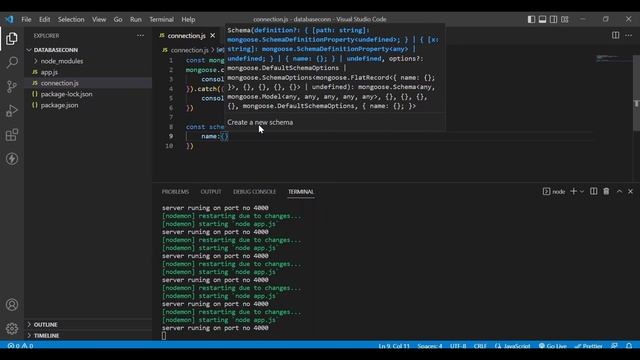Change encoding via UTF-8 status item
The image size is (640, 360).
[458, 346]
